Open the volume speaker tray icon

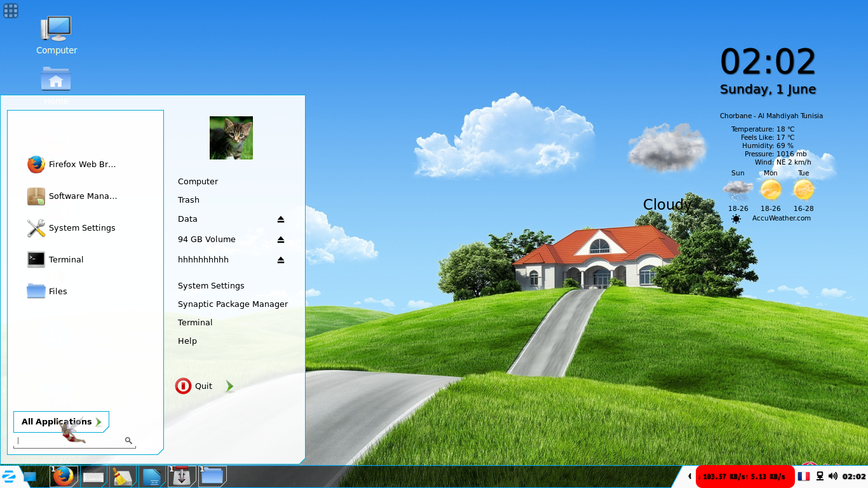tap(833, 476)
